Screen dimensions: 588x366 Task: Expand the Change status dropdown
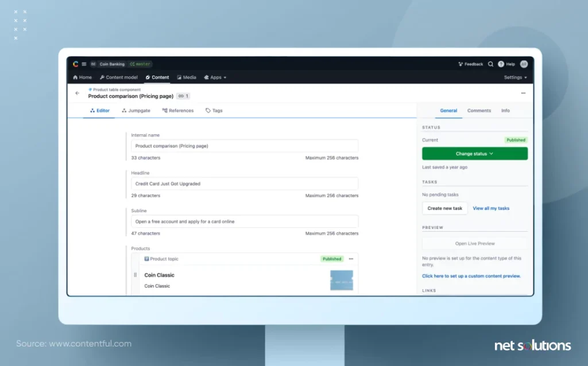coord(474,154)
